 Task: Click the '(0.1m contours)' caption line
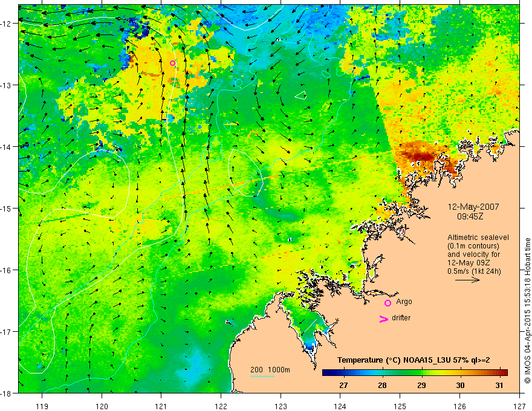[x=473, y=246]
